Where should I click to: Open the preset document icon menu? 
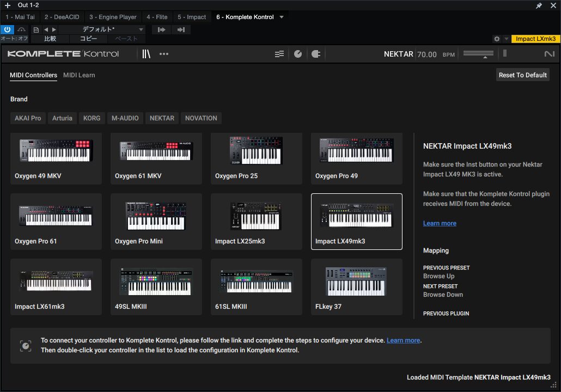36,30
